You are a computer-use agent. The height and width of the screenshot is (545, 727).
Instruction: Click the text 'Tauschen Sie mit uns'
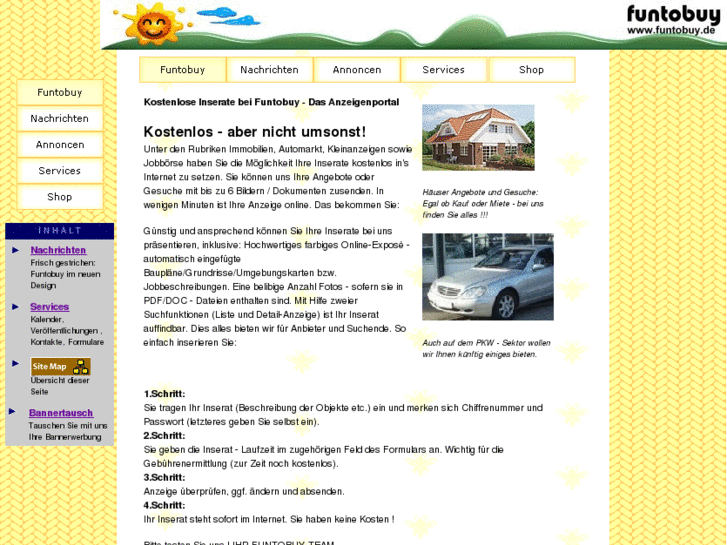click(x=68, y=425)
